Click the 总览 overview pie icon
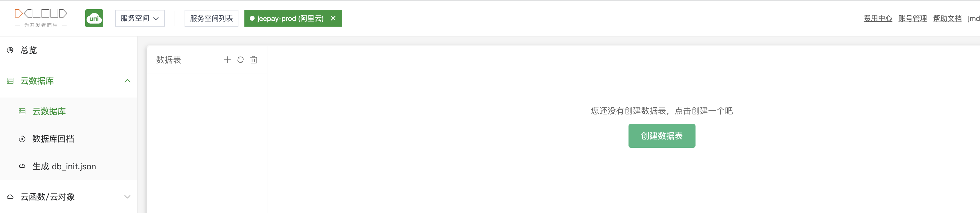 tap(10, 50)
